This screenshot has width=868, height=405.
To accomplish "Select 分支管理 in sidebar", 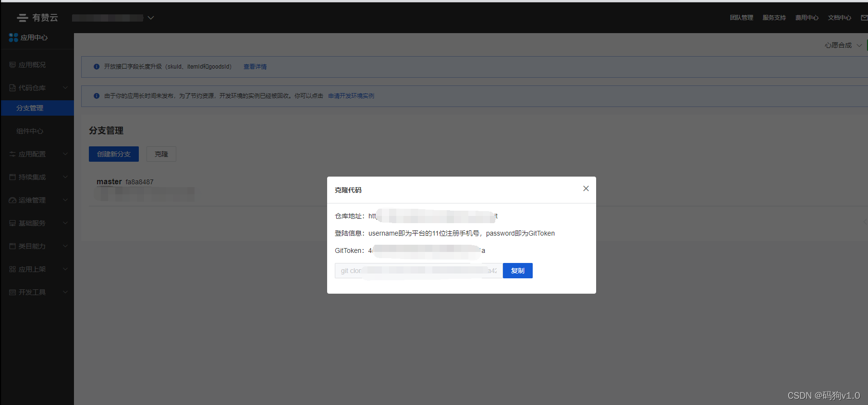I will coord(37,108).
